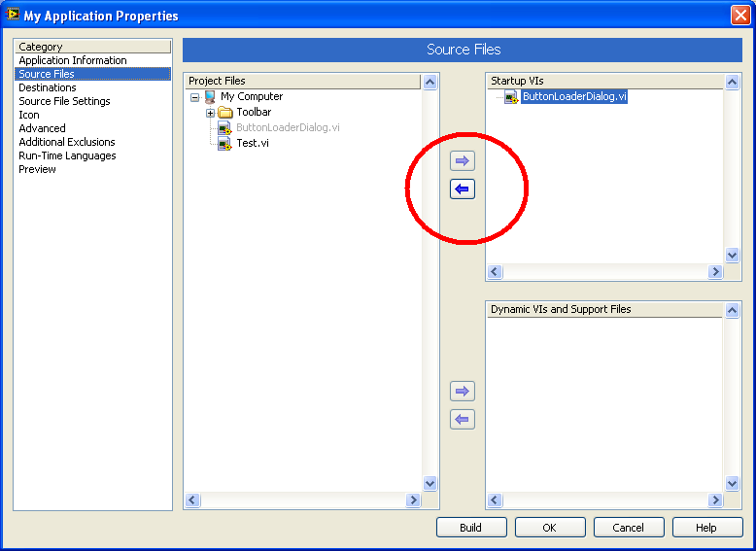
Task: Select the Destinations category
Action: tap(48, 87)
